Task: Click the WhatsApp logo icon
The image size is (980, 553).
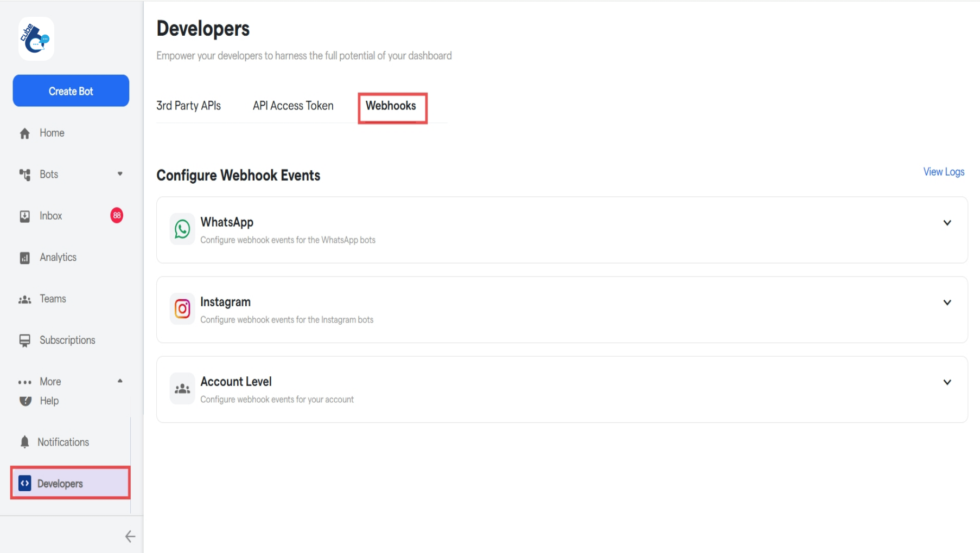Action: click(182, 229)
